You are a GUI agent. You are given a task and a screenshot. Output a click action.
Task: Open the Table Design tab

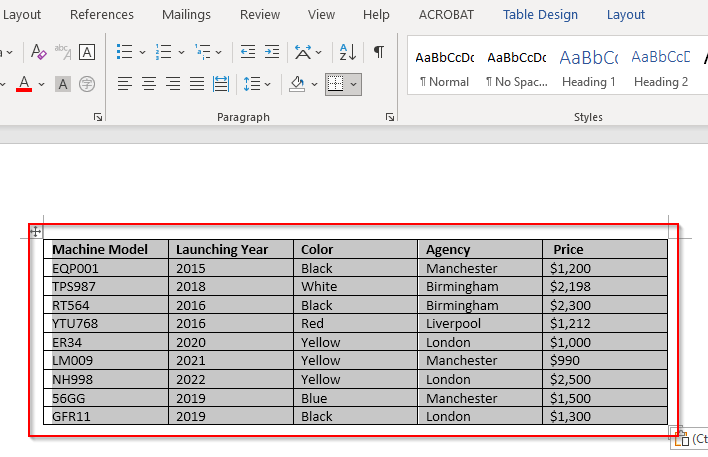pyautogui.click(x=540, y=15)
